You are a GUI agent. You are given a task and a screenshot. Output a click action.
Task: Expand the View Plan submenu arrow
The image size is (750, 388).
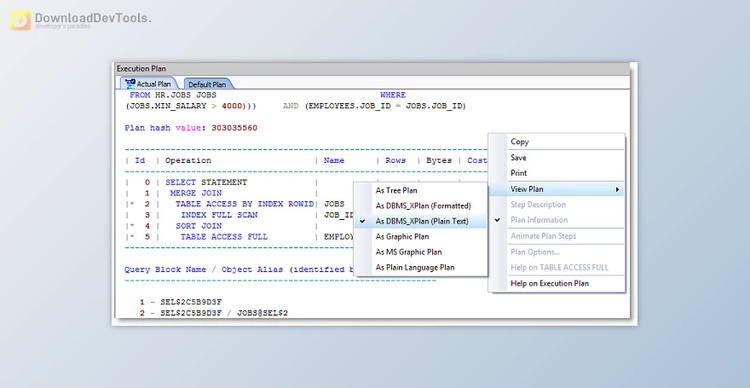point(618,189)
